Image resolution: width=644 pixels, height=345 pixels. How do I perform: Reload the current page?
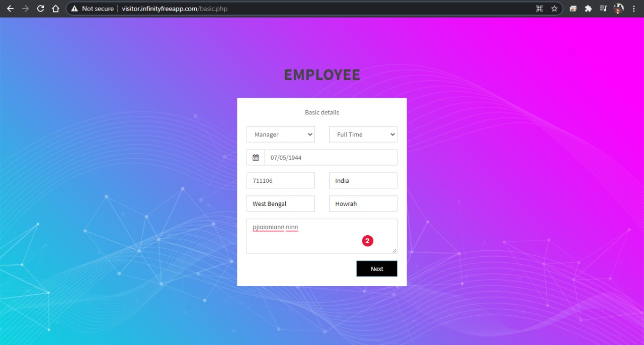click(41, 9)
